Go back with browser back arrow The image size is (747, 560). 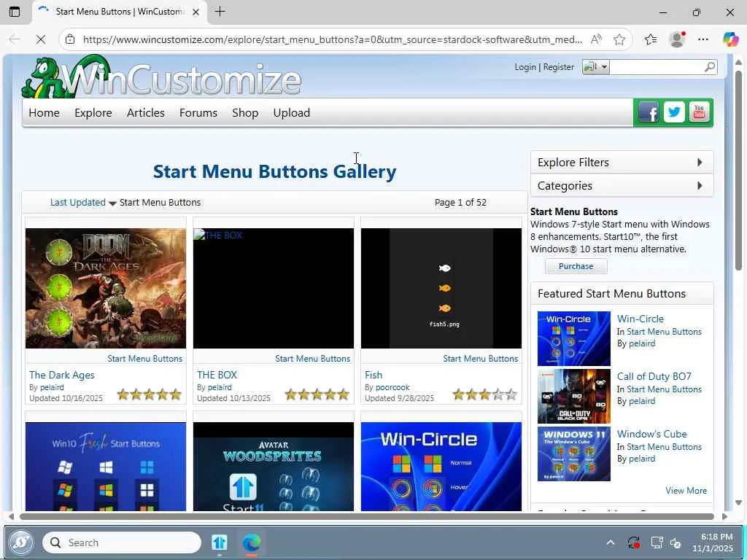click(15, 39)
